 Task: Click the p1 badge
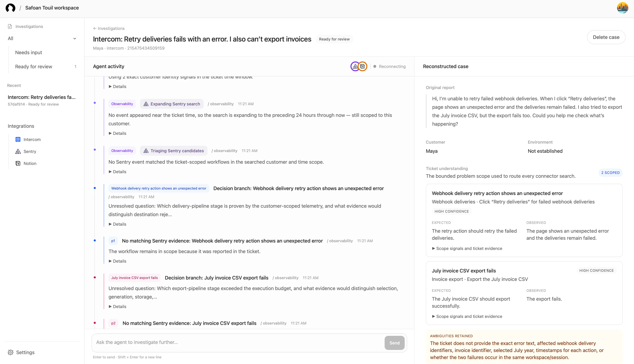[113, 241]
